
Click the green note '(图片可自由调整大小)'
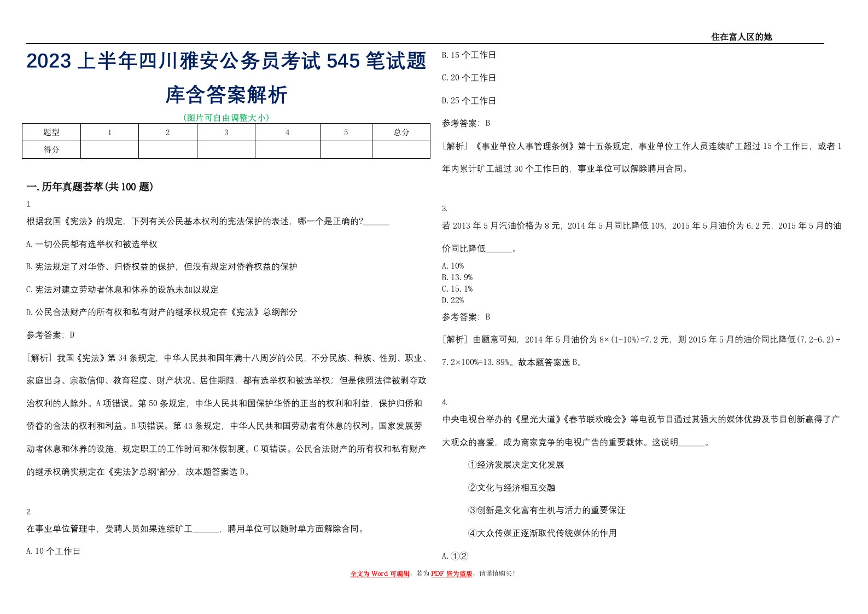(226, 118)
